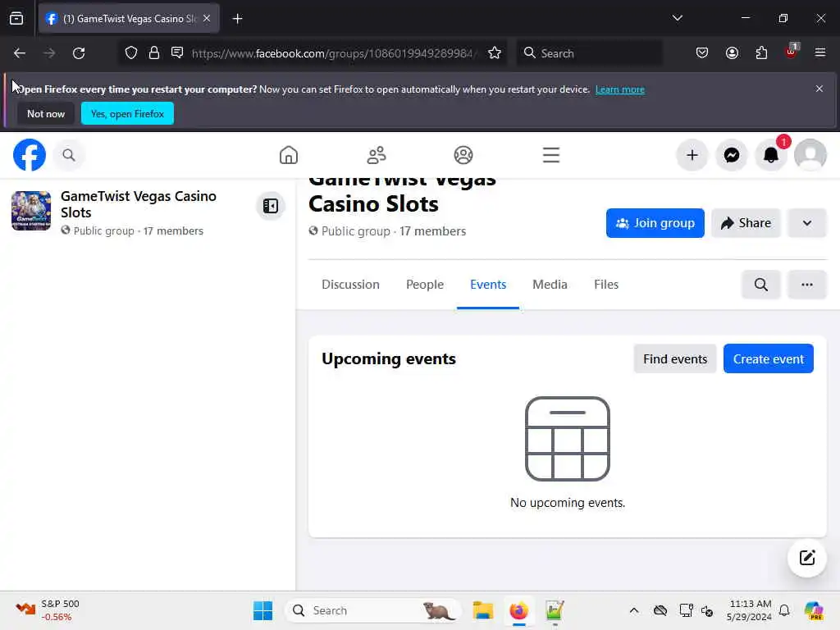840x630 pixels.
Task: Open the Copilot icon in the taskbar
Action: 813,610
